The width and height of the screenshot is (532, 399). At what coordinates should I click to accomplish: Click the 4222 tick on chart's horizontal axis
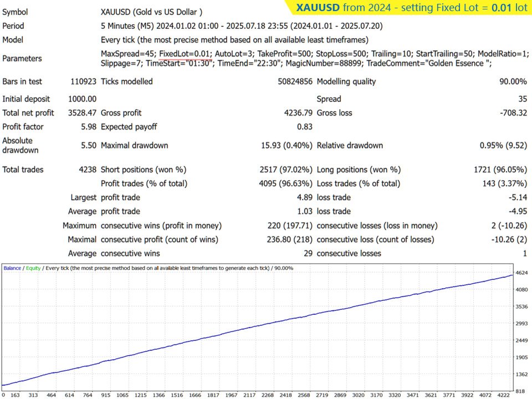[x=504, y=395]
